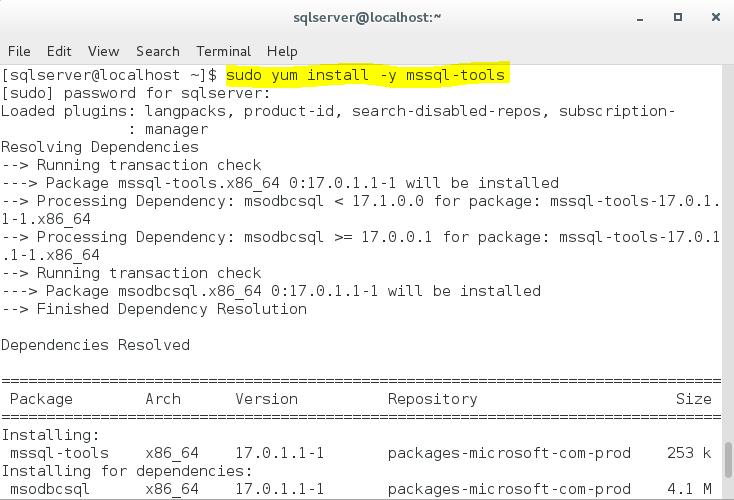This screenshot has width=734, height=500.
Task: Click the Size column header
Action: (693, 399)
